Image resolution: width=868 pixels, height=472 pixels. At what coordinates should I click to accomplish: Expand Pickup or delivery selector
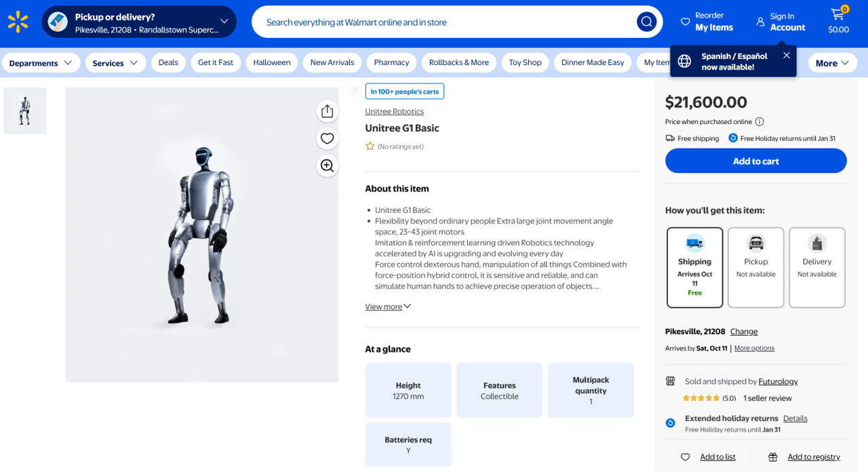[139, 22]
